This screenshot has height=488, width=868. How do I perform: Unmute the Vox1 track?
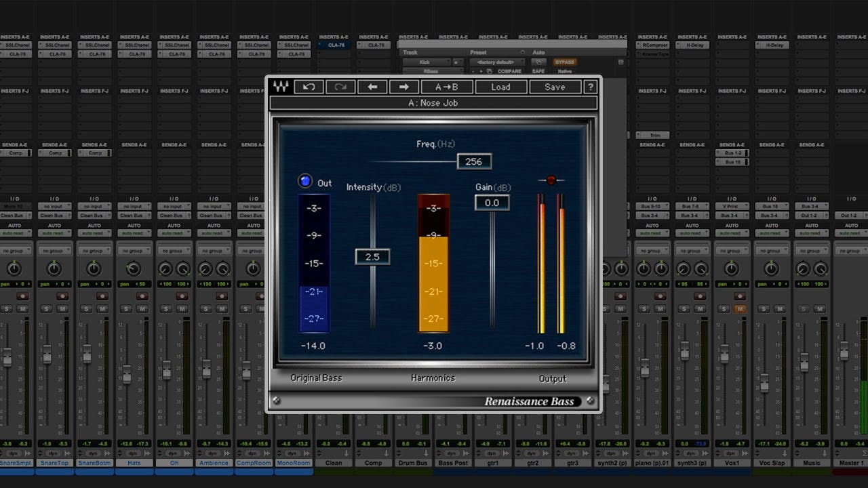(740, 309)
